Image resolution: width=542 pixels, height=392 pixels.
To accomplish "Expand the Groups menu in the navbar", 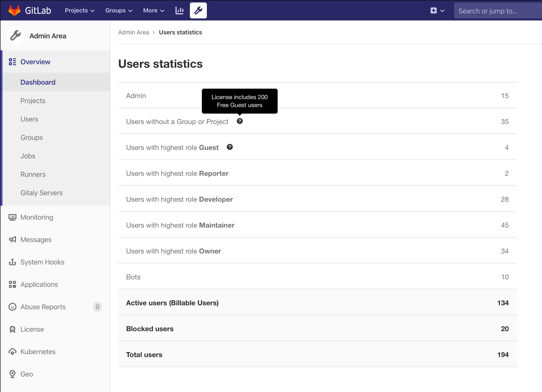I will click(x=118, y=10).
